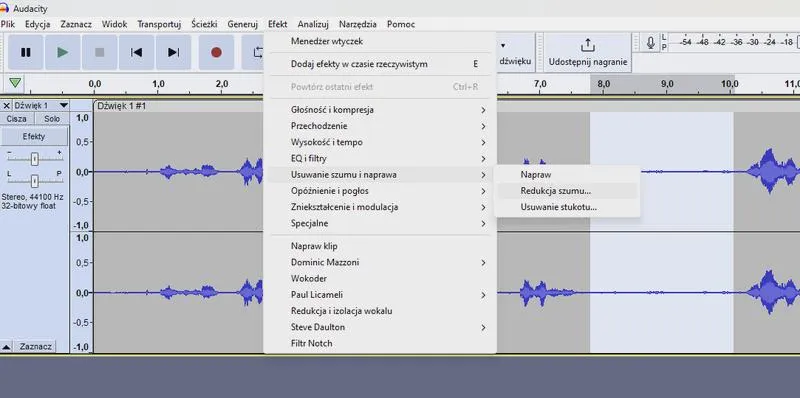Open the Zaznacz menu in the menu bar
This screenshot has width=800, height=398.
(76, 24)
